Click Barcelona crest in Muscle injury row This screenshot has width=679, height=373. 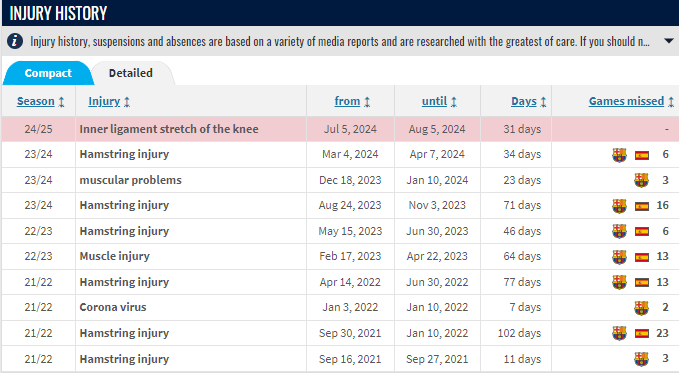pos(619,257)
